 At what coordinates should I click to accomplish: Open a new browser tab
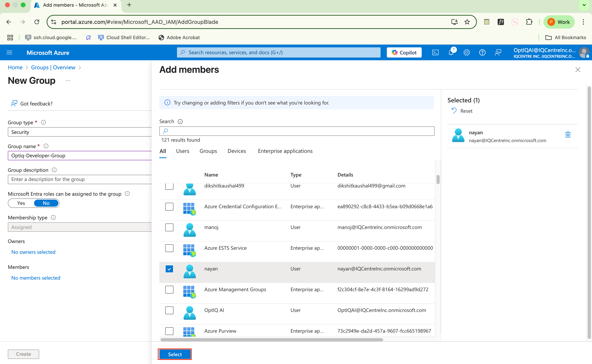tap(129, 5)
